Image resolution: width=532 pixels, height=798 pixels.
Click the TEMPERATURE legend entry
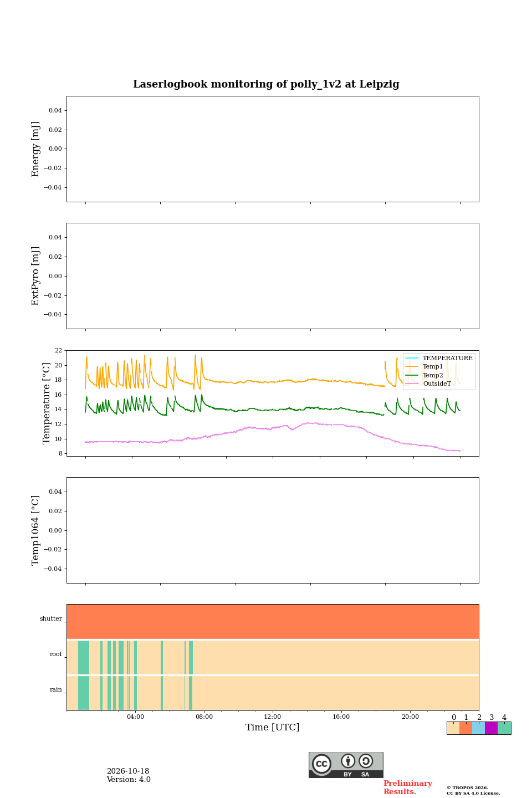pos(439,358)
